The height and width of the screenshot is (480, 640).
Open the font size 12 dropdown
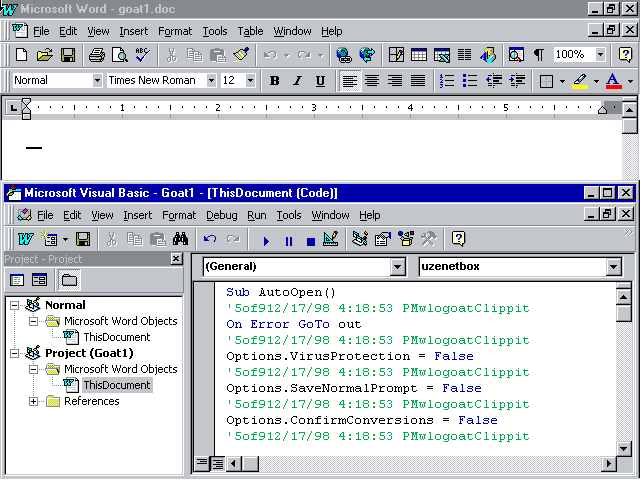250,80
